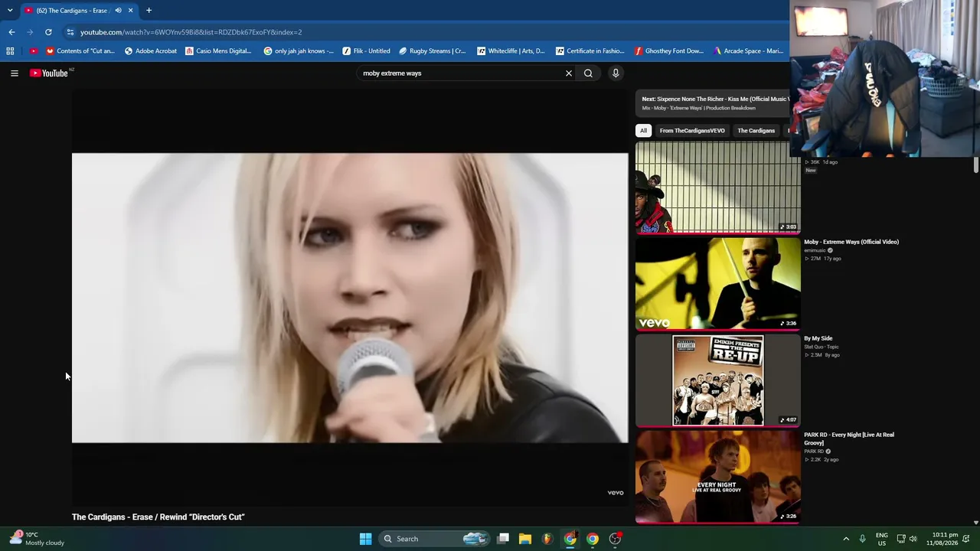This screenshot has height=551, width=980.
Task: Go back with the browser back arrow
Action: click(11, 32)
